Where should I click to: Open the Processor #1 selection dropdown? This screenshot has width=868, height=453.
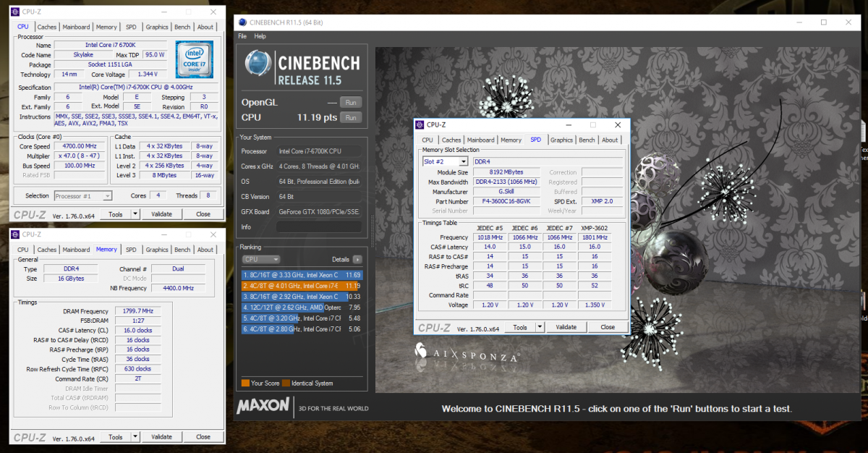click(x=108, y=195)
